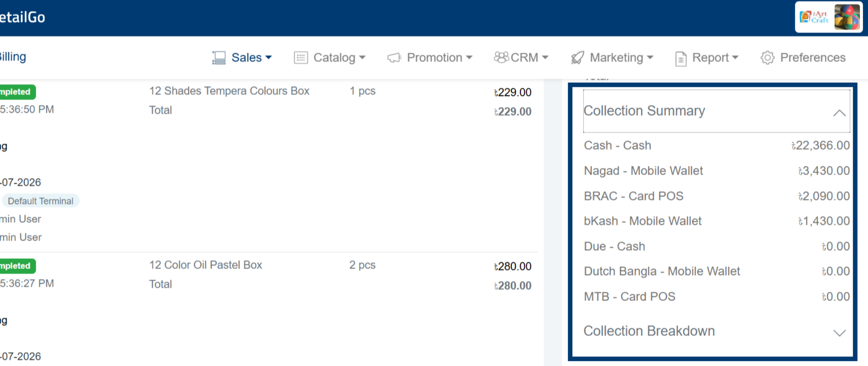Image resolution: width=868 pixels, height=366 pixels.
Task: Click the Default Terminal badge
Action: click(41, 201)
